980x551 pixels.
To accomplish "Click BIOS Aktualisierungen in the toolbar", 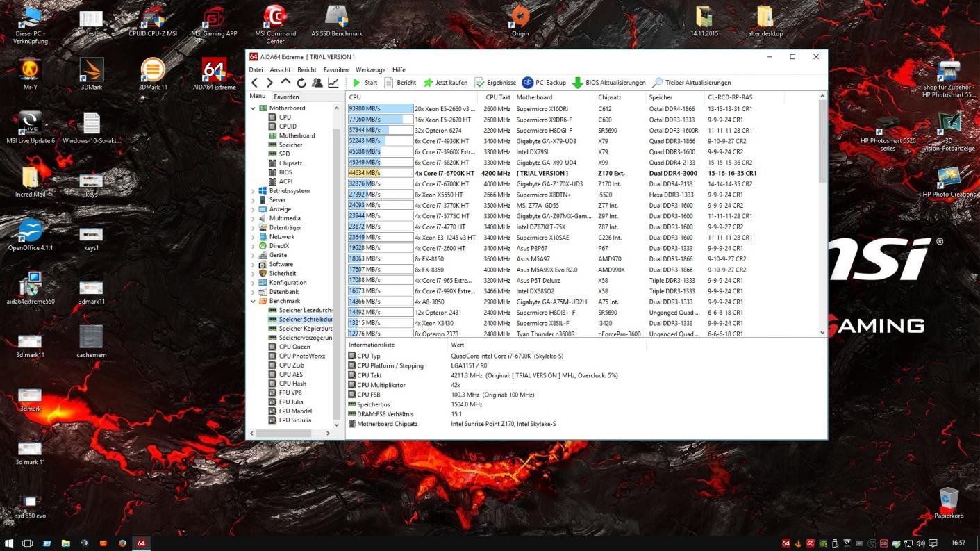I will click(608, 83).
